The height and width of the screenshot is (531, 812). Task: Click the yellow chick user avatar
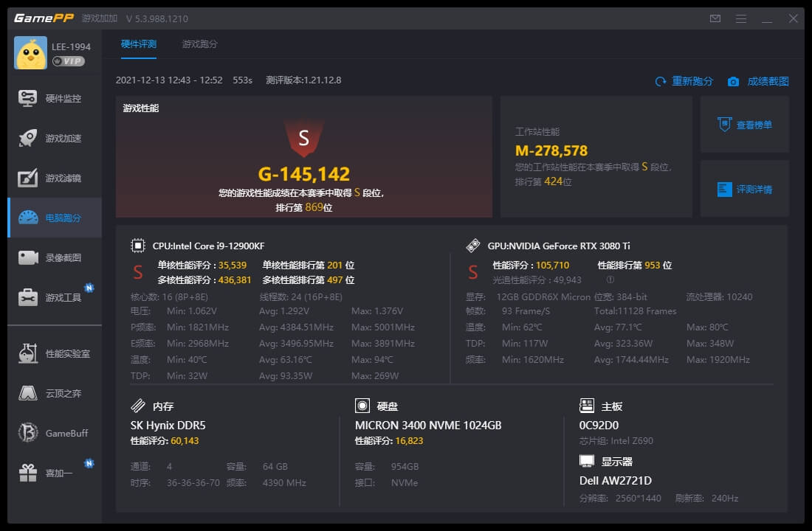(30, 53)
